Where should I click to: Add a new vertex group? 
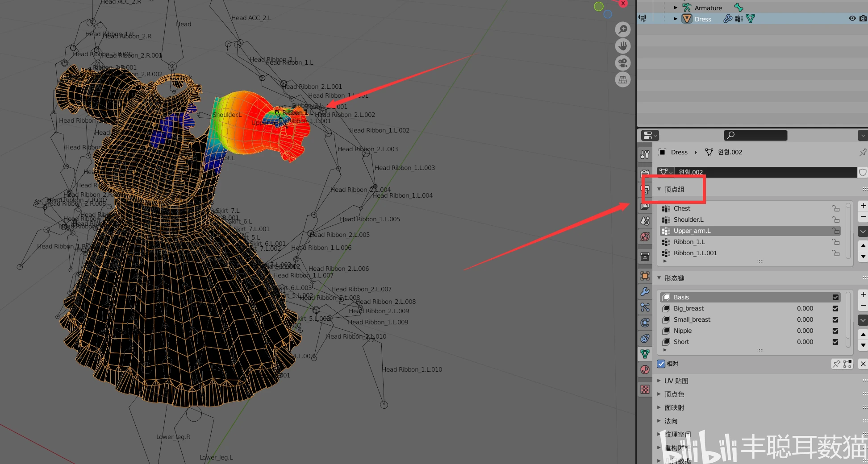(863, 206)
